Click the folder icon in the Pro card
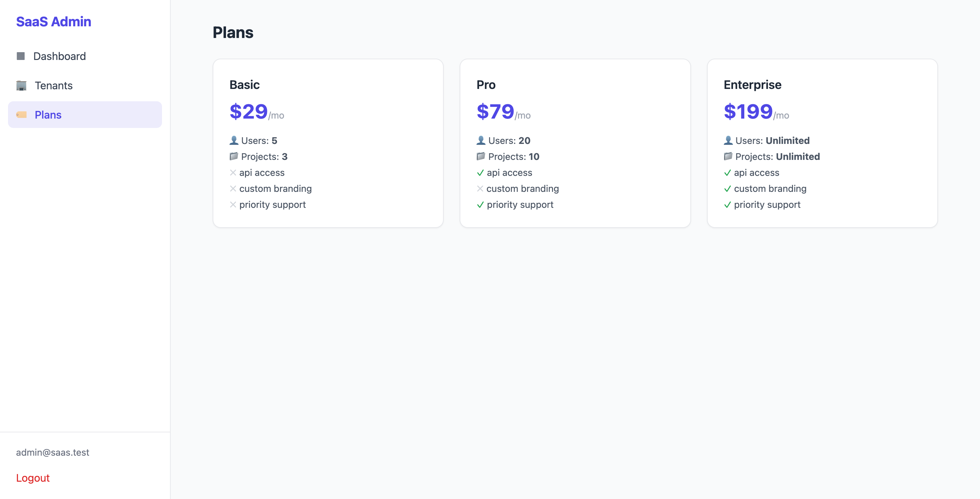This screenshot has width=980, height=499. (x=481, y=156)
